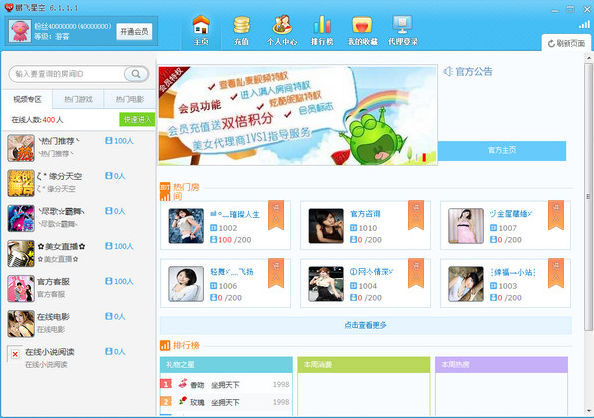
Task: Switch to the 视频专区 tab
Action: pyautogui.click(x=27, y=99)
